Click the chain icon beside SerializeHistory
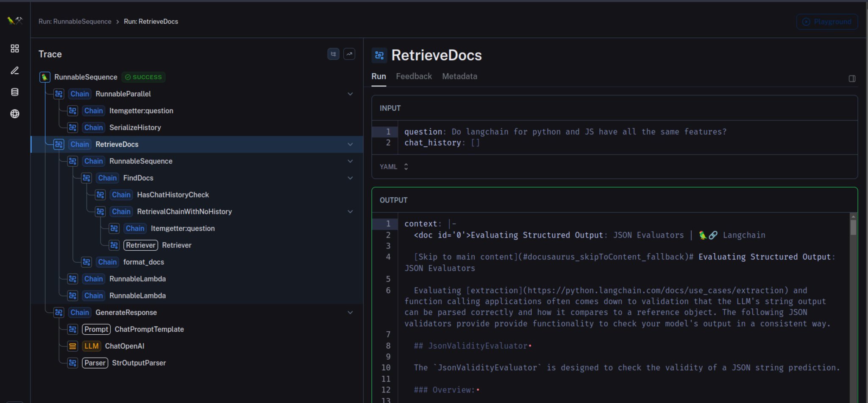This screenshot has height=403, width=868. coord(73,127)
